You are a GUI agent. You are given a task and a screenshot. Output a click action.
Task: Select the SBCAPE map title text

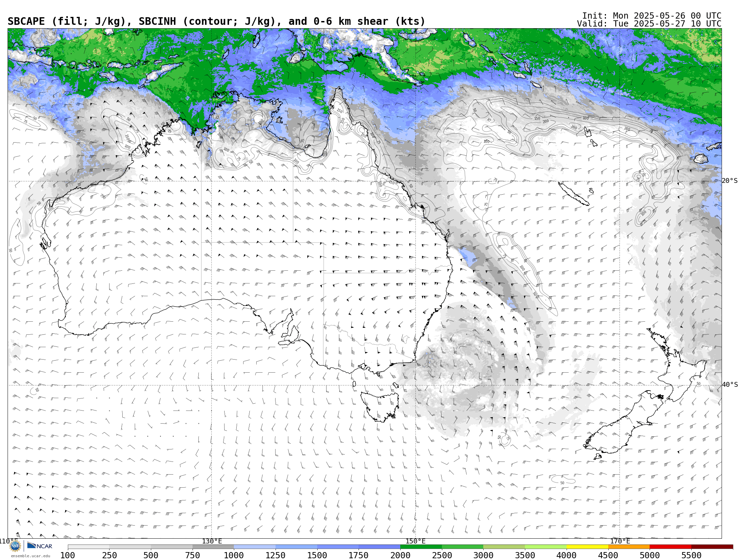click(216, 21)
